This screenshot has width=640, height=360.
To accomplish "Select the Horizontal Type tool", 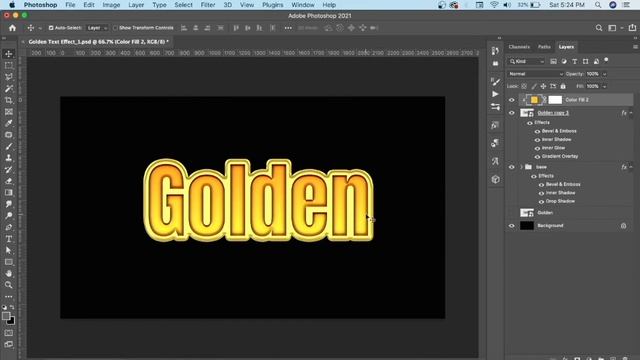I will (x=9, y=239).
